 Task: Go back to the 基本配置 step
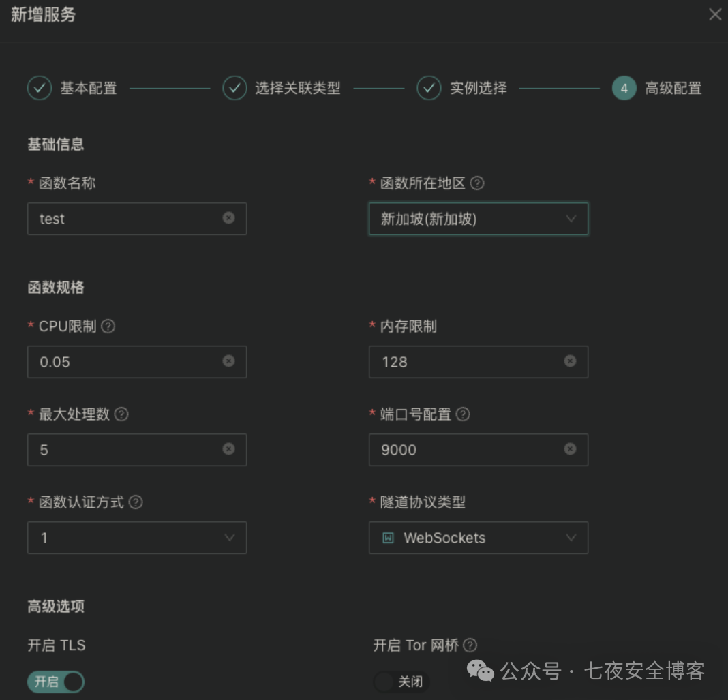coord(72,88)
